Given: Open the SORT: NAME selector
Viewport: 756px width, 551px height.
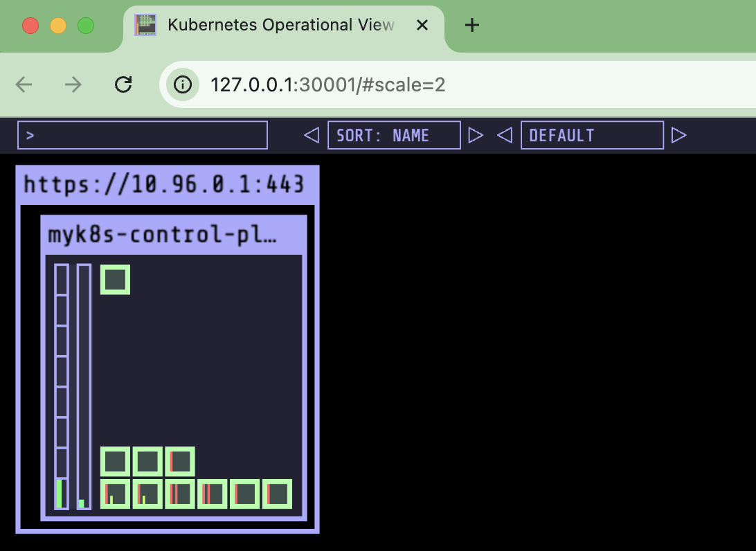Looking at the screenshot, I should (394, 135).
